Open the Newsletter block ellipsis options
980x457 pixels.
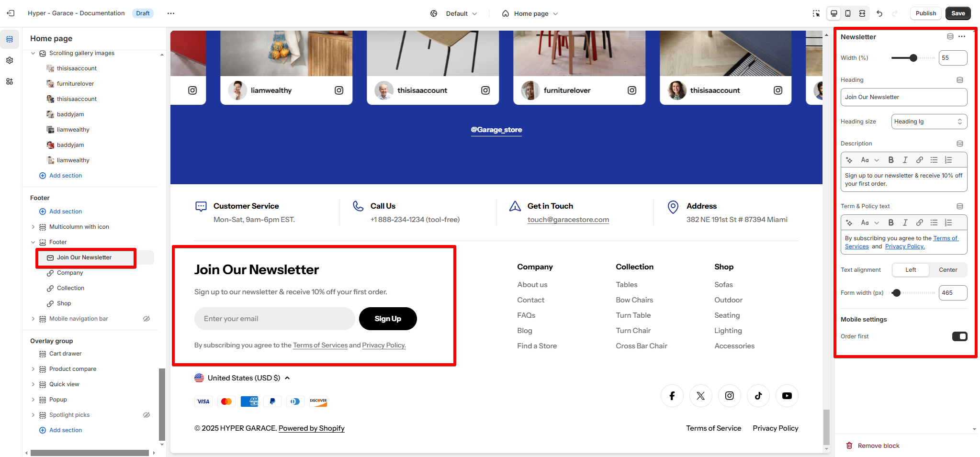pyautogui.click(x=962, y=37)
